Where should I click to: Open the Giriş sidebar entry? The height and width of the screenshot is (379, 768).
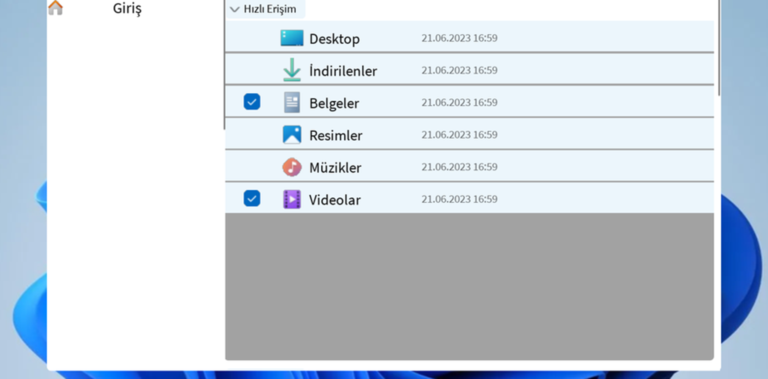127,8
